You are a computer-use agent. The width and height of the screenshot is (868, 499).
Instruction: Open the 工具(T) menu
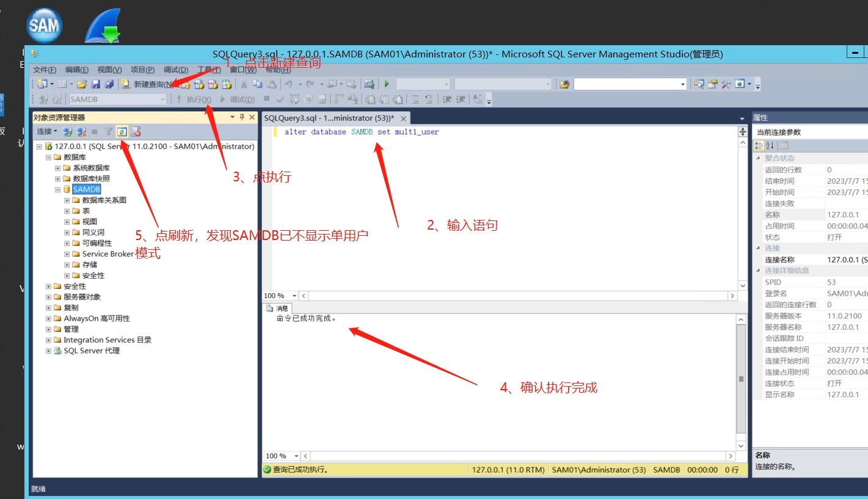point(209,70)
